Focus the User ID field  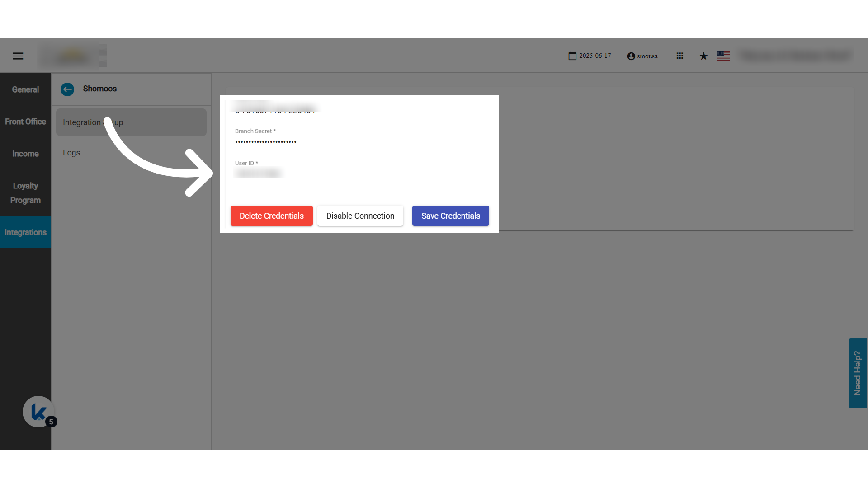click(x=357, y=174)
